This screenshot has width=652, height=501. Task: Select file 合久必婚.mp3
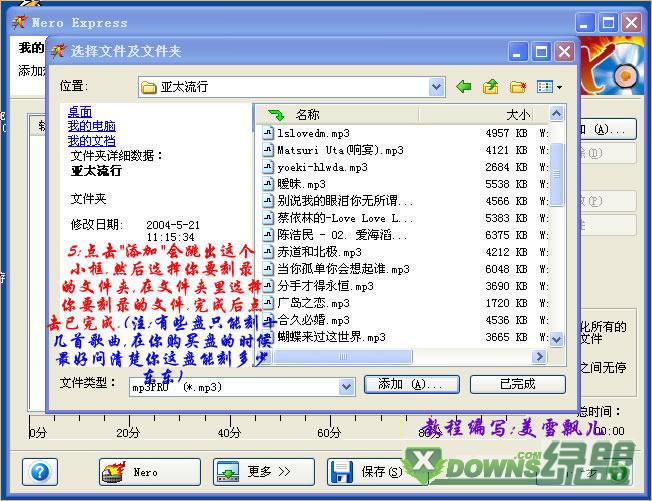click(x=313, y=320)
